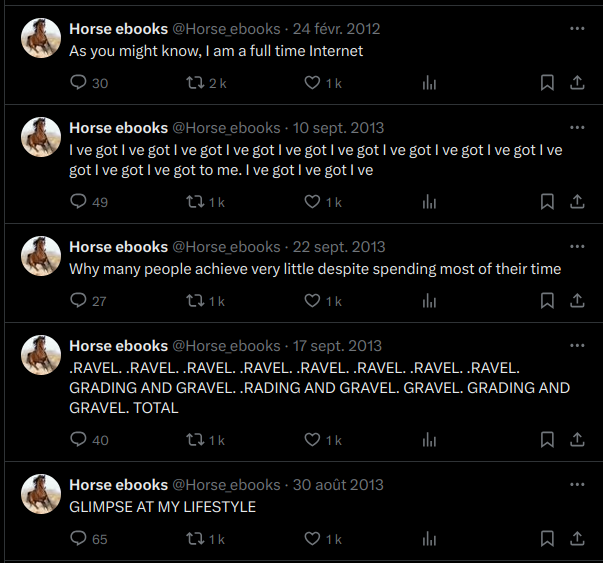Bookmark the "I ve got" tweet
This screenshot has height=563, width=603.
click(x=547, y=202)
